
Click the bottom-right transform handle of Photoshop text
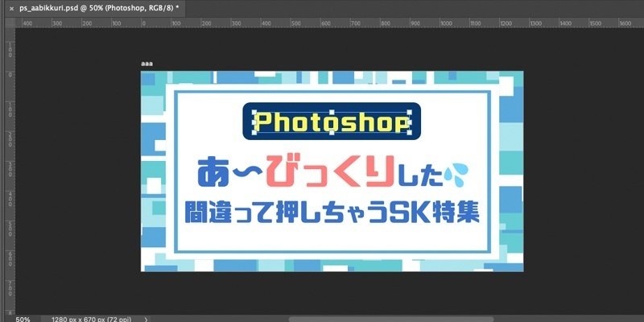(x=410, y=132)
